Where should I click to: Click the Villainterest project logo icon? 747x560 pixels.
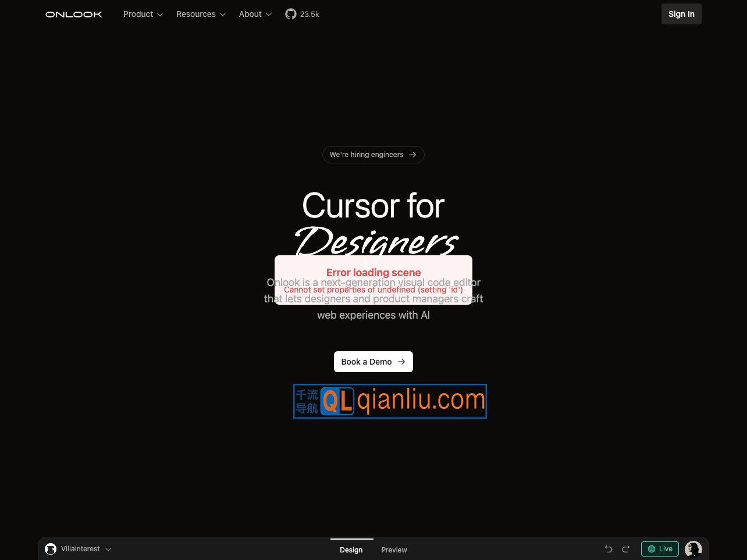click(x=51, y=549)
